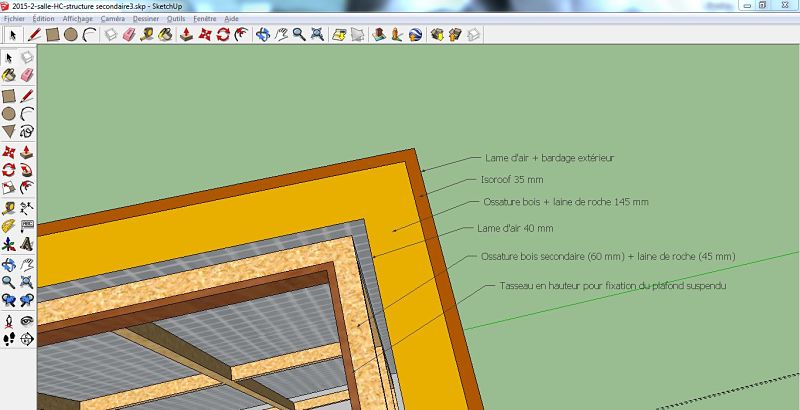This screenshot has height=410, width=800.
Task: Choose Zoom Extents in the top toolbar
Action: 317,34
